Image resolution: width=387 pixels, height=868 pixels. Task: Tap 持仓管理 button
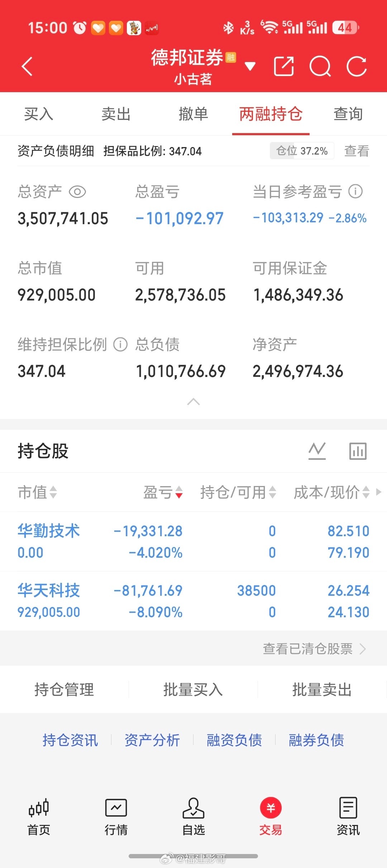pos(64,689)
